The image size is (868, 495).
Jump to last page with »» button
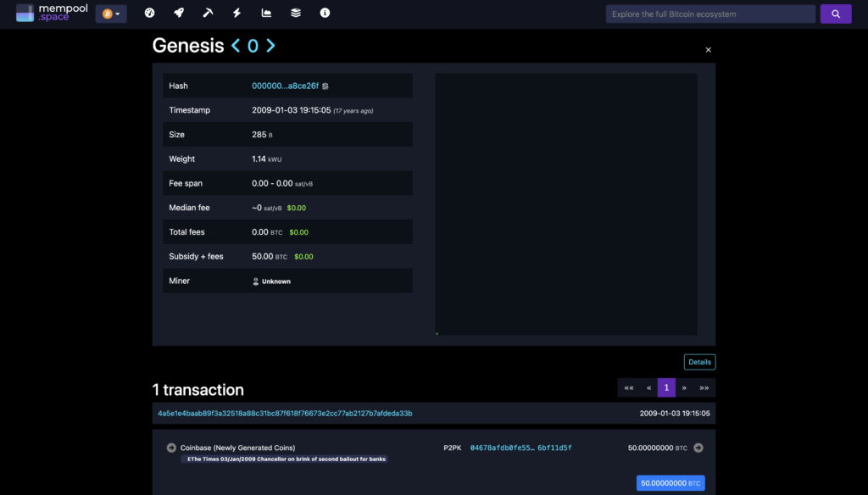pos(704,387)
